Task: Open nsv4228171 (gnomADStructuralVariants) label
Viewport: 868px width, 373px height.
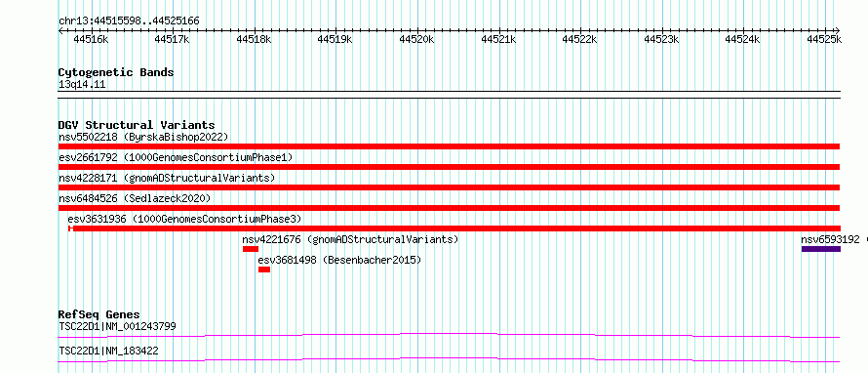Action: 167,178
